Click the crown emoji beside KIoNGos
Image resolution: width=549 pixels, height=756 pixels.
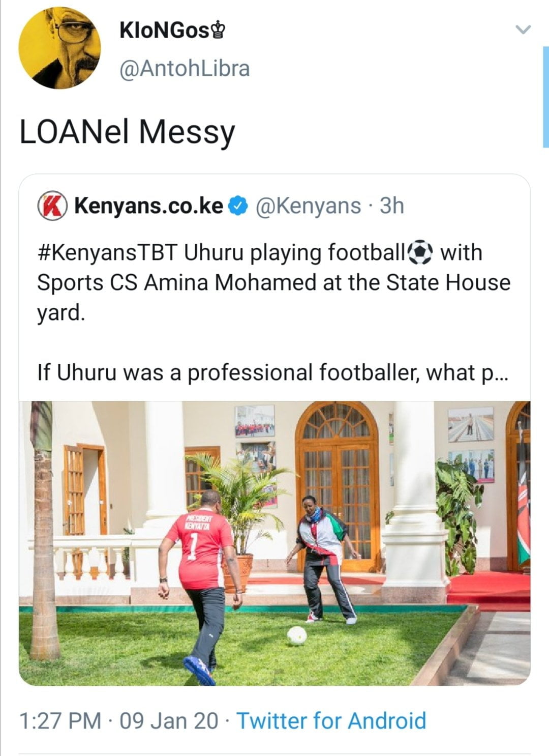218,31
